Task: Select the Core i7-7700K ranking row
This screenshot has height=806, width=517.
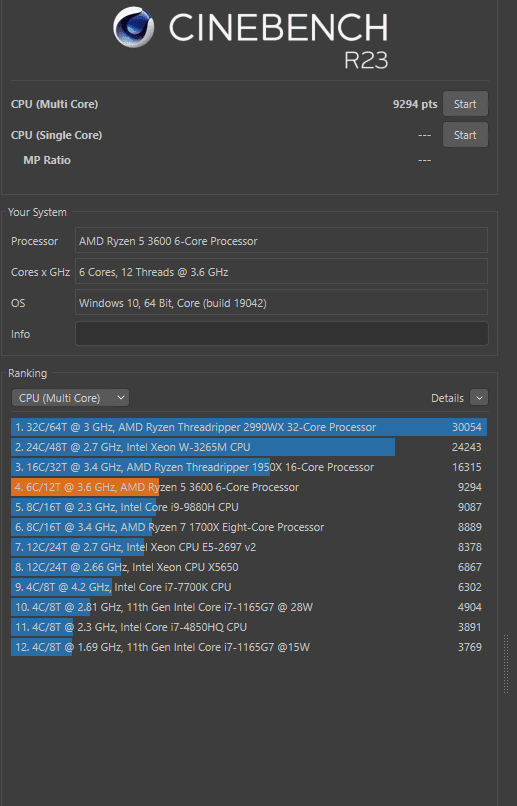Action: coord(249,587)
